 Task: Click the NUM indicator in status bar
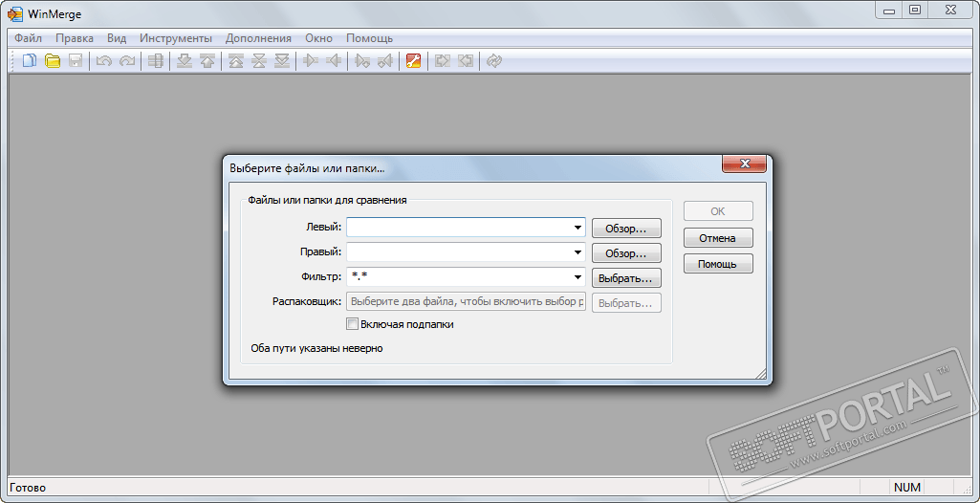pyautogui.click(x=907, y=488)
